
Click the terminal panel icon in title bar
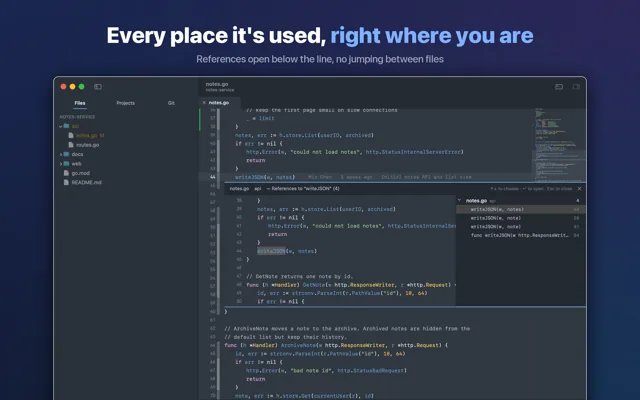tap(559, 87)
